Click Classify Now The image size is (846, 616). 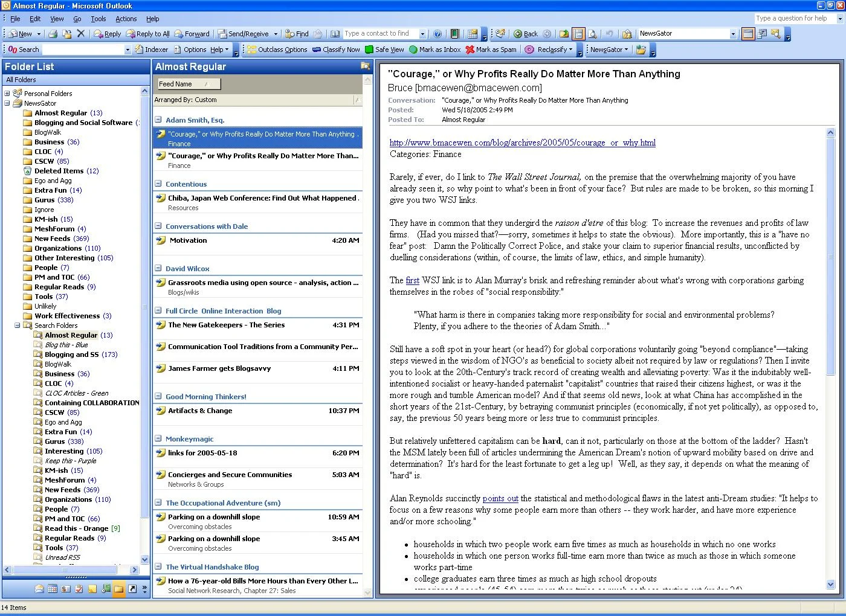point(336,50)
